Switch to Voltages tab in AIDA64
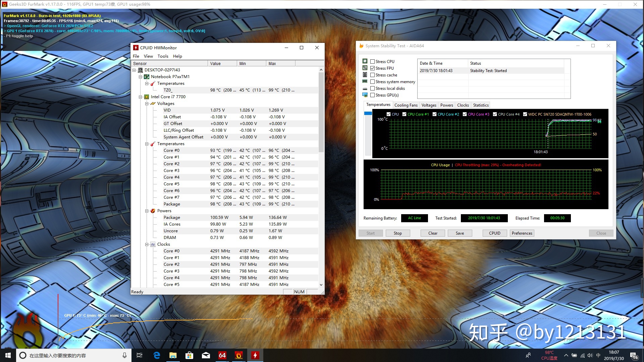 (429, 105)
